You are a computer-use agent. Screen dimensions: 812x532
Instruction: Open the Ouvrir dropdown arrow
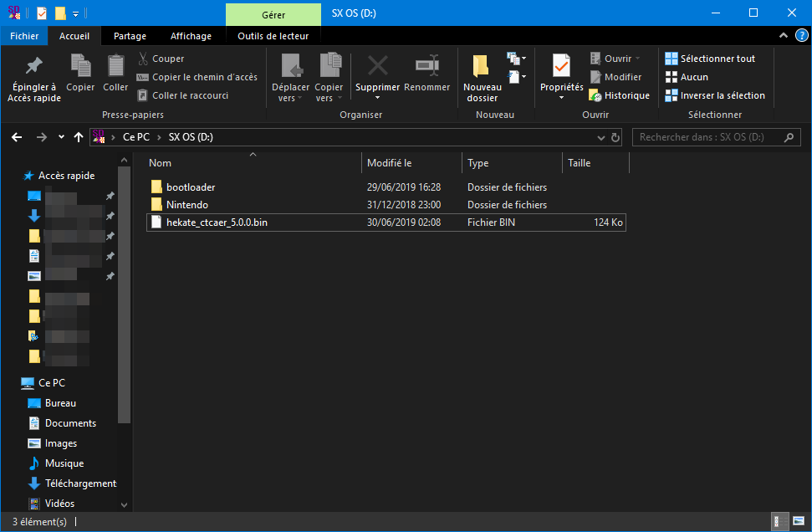637,59
